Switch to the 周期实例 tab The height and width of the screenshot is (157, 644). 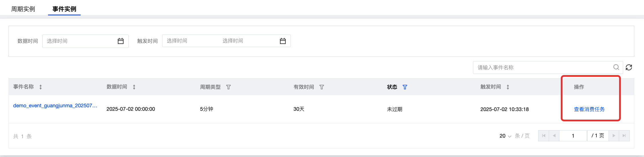[x=23, y=9]
